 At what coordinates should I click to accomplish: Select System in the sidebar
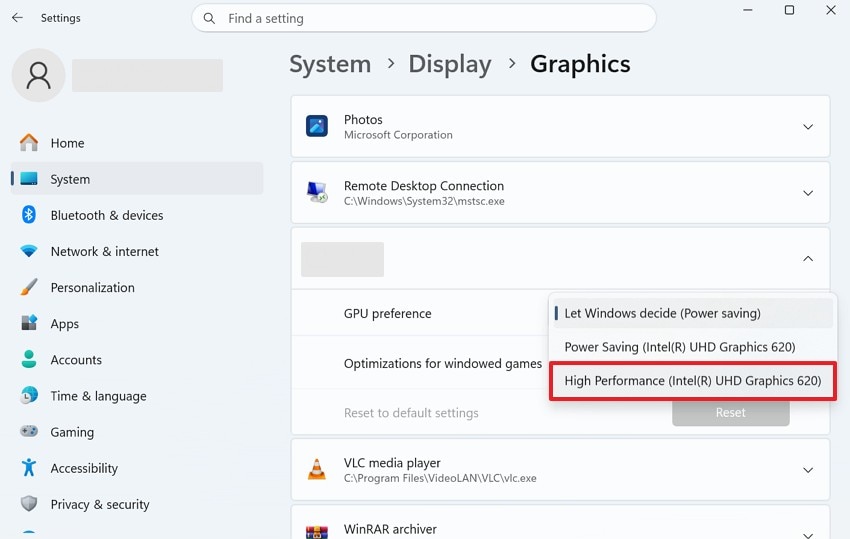pyautogui.click(x=137, y=178)
